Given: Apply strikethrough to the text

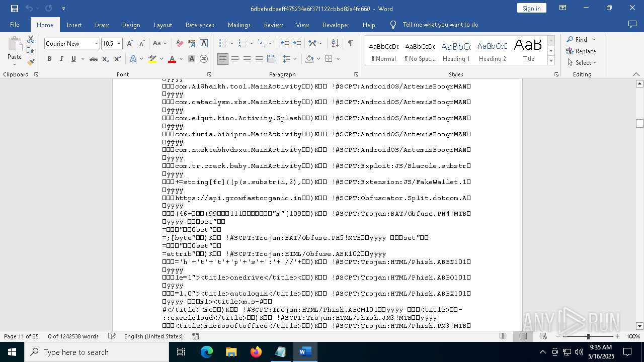Looking at the screenshot, I should (93, 59).
